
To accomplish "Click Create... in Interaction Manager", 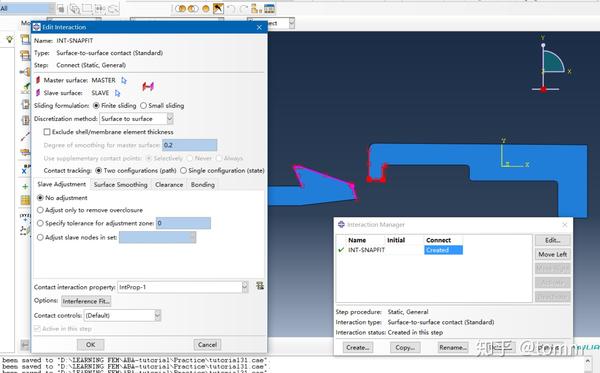I will pyautogui.click(x=357, y=347).
